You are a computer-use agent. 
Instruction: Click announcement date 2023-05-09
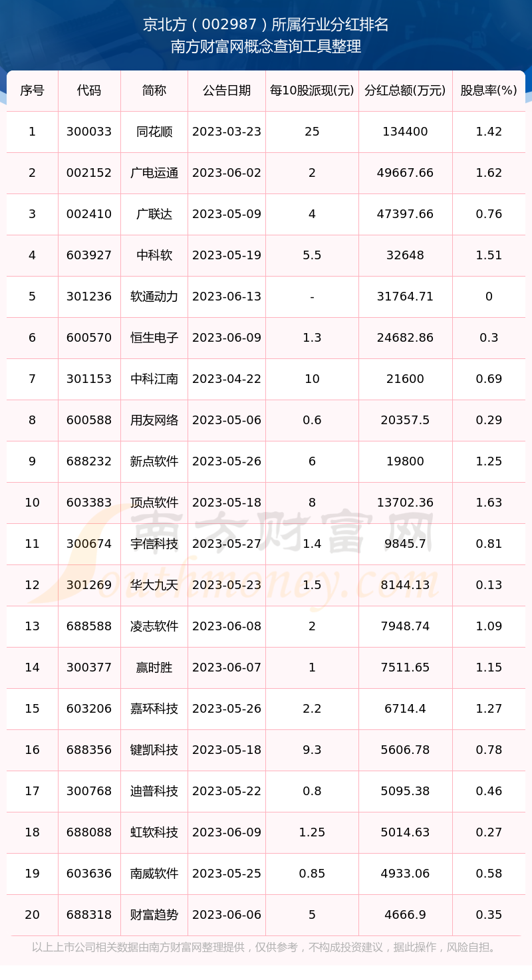click(227, 214)
